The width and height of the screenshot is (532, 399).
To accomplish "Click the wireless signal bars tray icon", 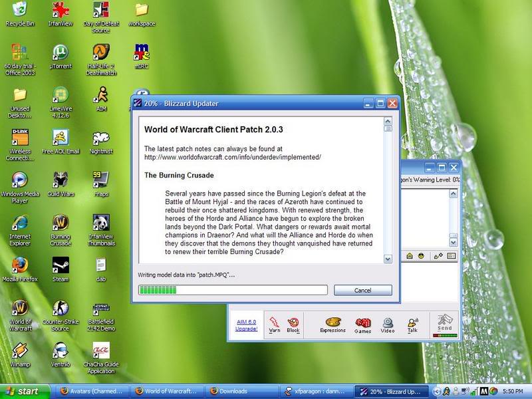I will (475, 392).
